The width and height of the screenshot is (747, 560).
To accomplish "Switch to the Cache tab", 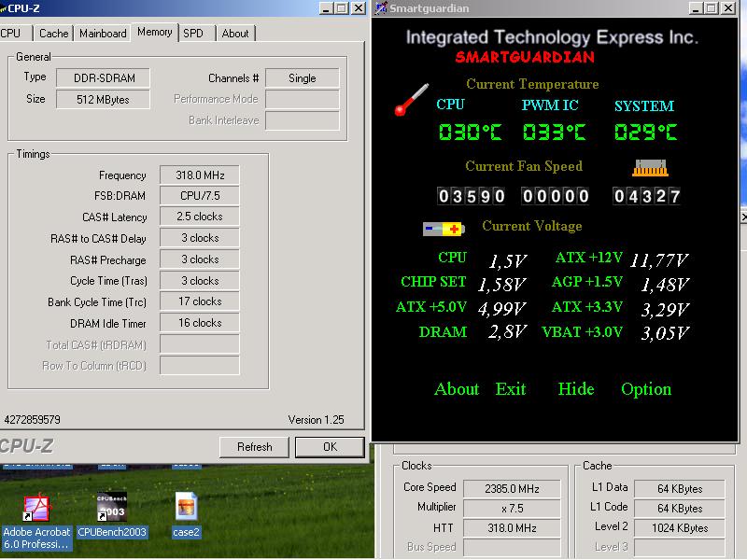I will pos(53,34).
